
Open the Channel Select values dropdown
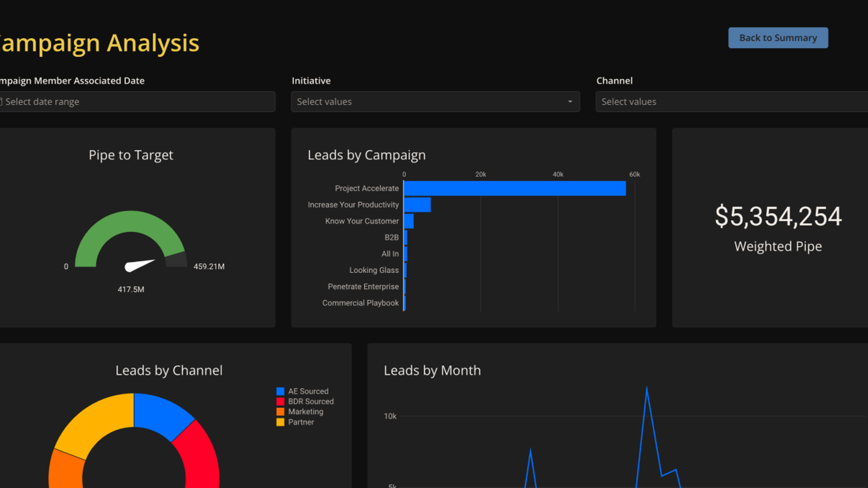pos(731,101)
